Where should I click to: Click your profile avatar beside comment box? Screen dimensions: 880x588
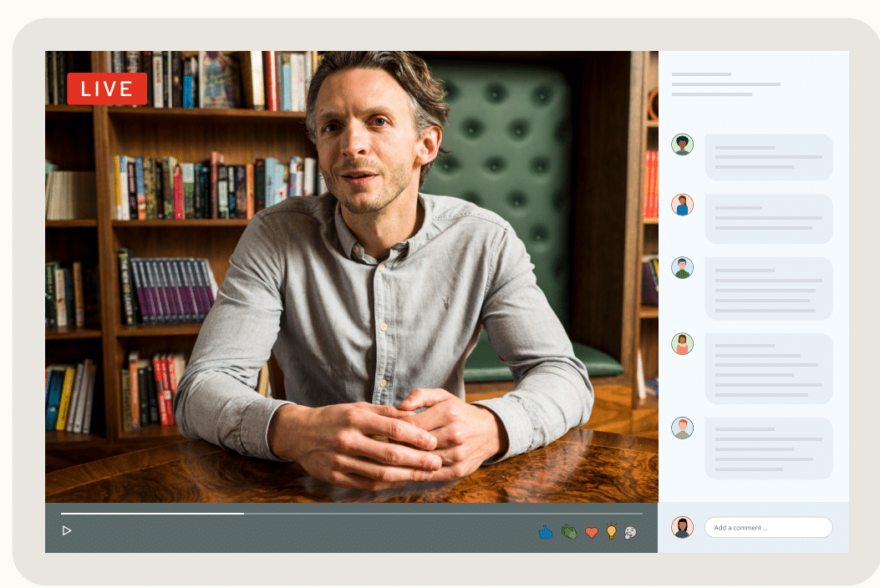(x=683, y=527)
